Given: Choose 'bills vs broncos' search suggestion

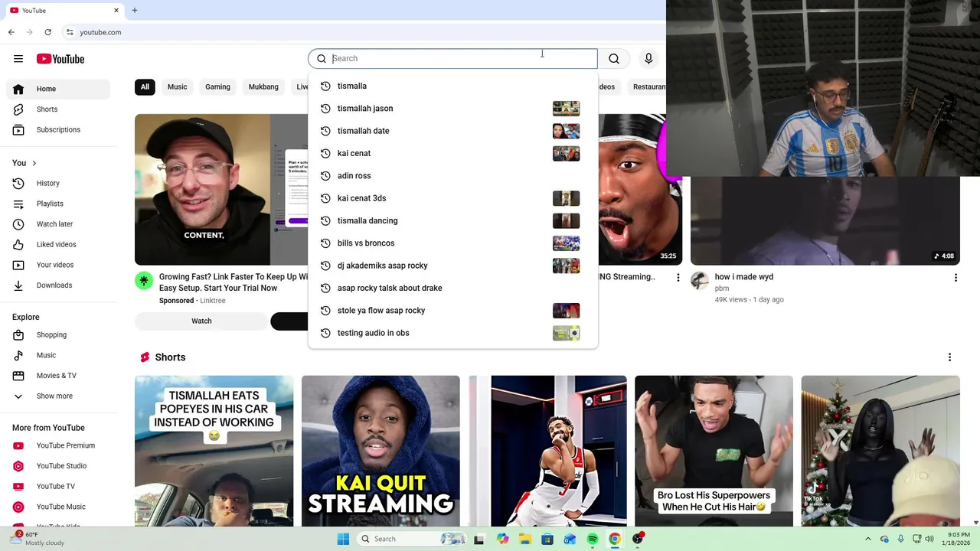Looking at the screenshot, I should click(x=452, y=243).
